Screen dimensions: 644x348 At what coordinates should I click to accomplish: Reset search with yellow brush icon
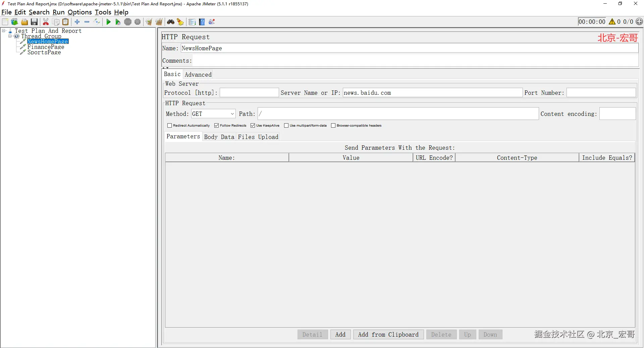click(x=180, y=22)
